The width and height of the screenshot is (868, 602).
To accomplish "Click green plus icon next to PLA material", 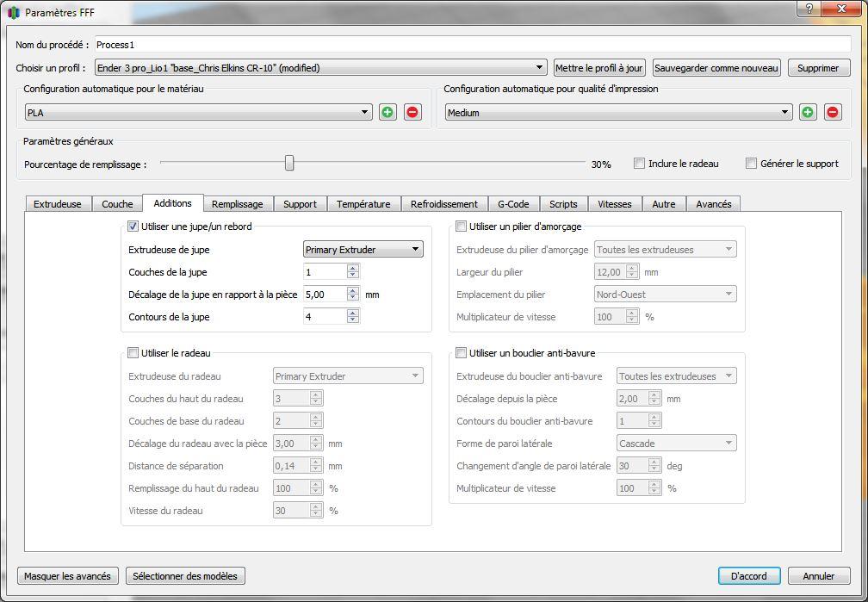I will click(x=387, y=113).
